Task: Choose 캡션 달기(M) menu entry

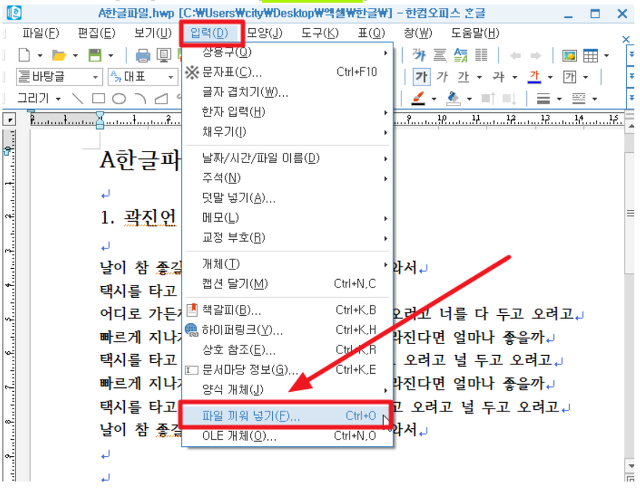Action: (x=286, y=284)
